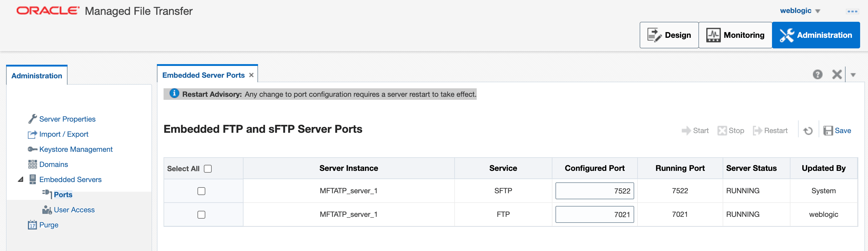Viewport: 868px width, 251px height.
Task: Click the 'System' Updated By cell
Action: click(x=823, y=191)
